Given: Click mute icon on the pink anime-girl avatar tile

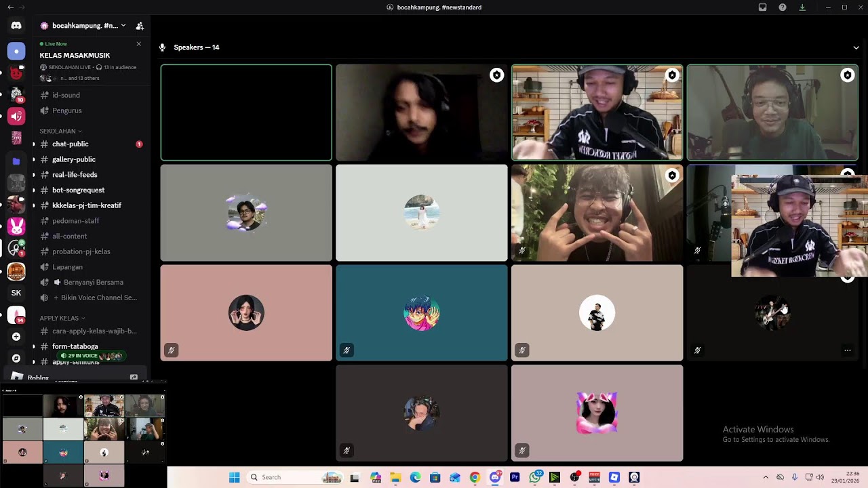Looking at the screenshot, I should pos(171,350).
